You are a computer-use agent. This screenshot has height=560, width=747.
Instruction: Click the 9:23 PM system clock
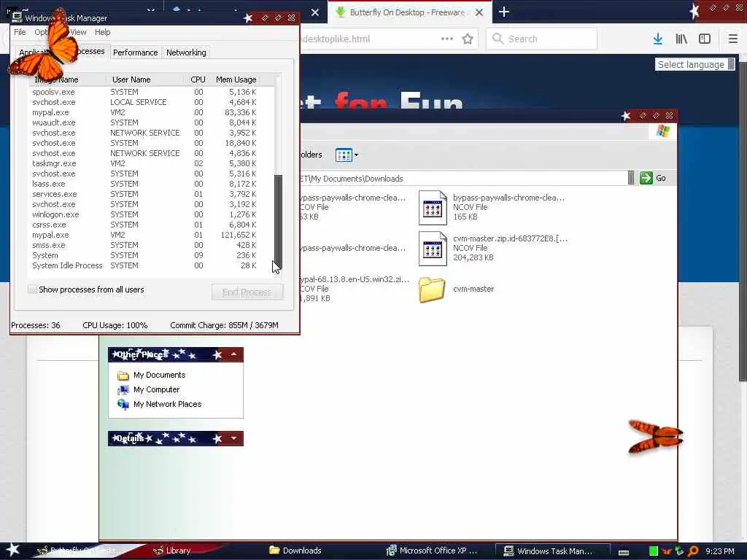coord(720,551)
